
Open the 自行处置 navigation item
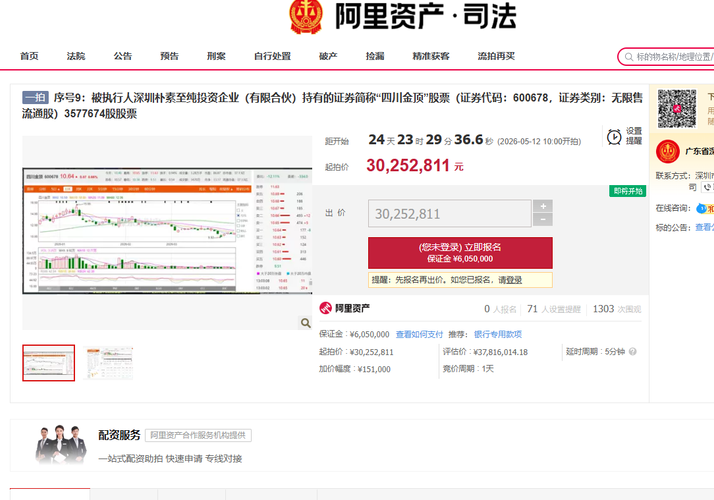point(272,56)
